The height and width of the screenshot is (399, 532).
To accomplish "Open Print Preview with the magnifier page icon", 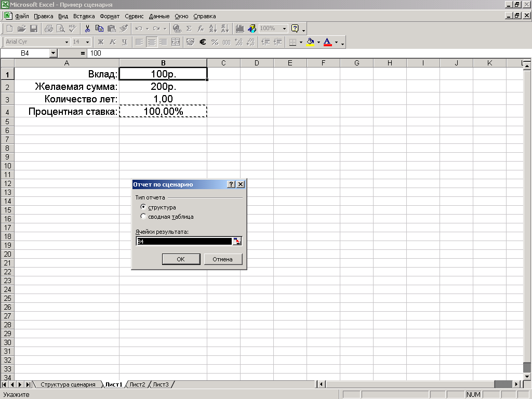I will click(x=61, y=29).
